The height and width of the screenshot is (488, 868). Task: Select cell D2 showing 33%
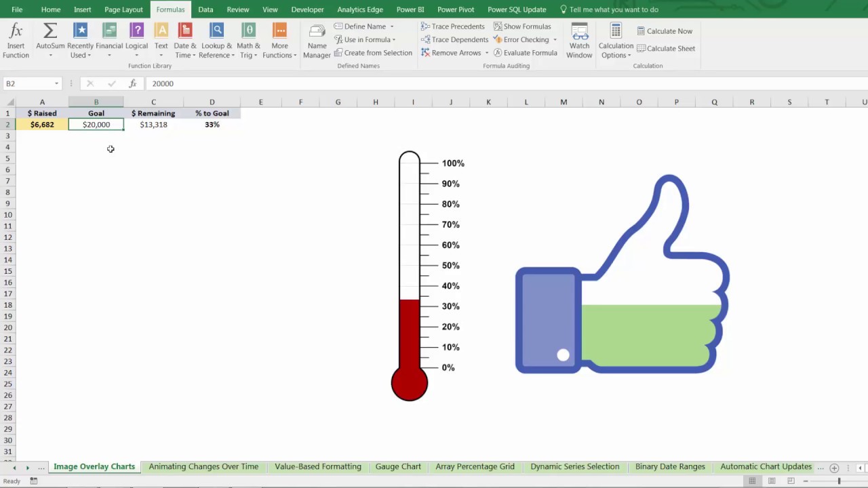(x=212, y=125)
